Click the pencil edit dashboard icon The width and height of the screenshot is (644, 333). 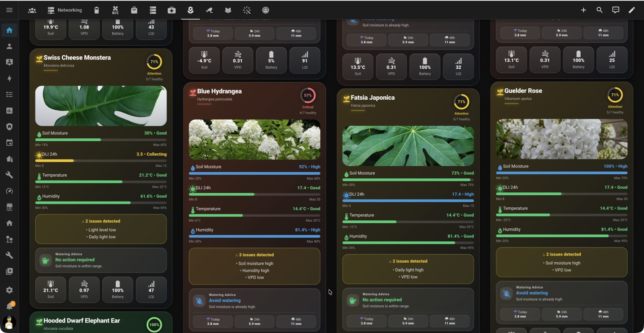click(632, 10)
